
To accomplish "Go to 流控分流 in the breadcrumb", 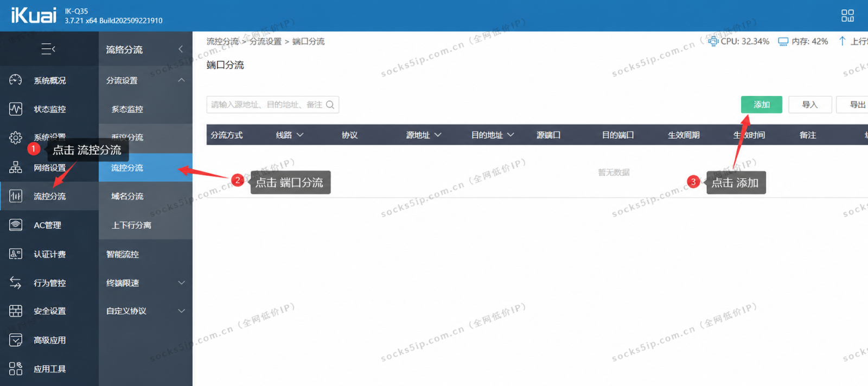I will [x=222, y=41].
